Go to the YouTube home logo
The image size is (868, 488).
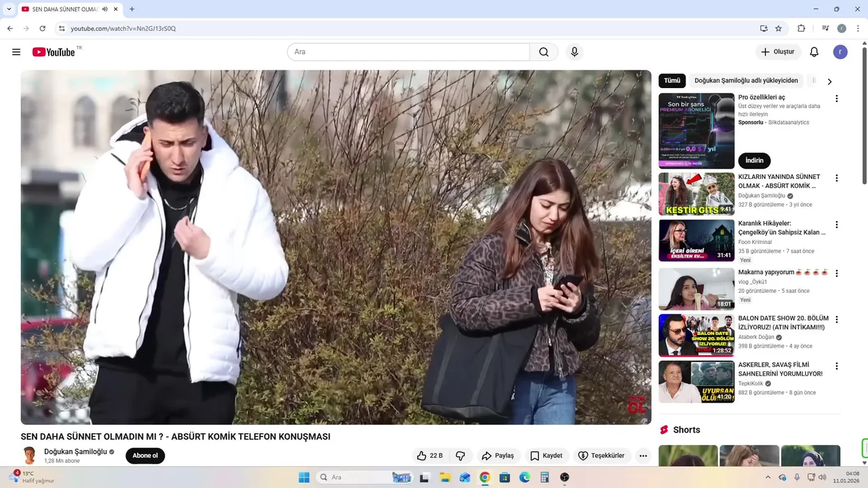coord(54,52)
